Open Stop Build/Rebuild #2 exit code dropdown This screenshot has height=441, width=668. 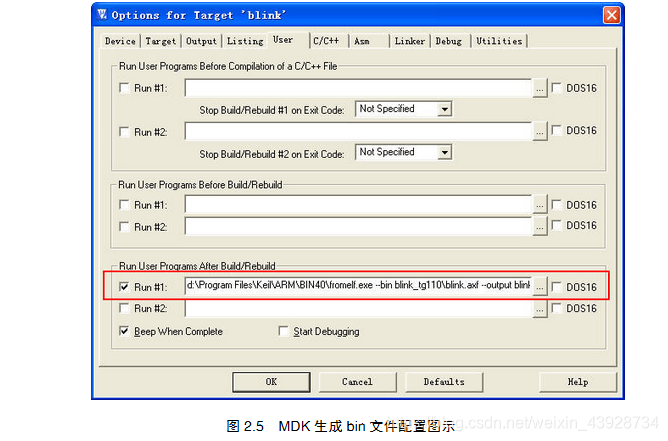click(x=444, y=152)
